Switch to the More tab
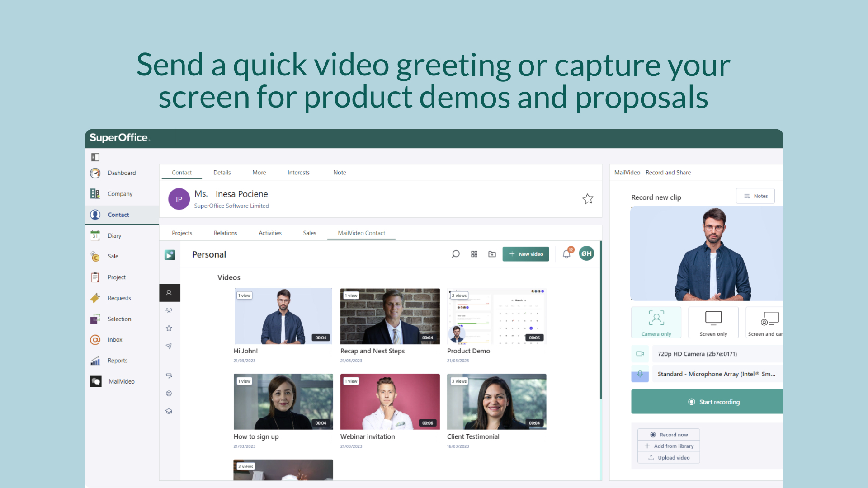The image size is (868, 488). click(x=259, y=173)
